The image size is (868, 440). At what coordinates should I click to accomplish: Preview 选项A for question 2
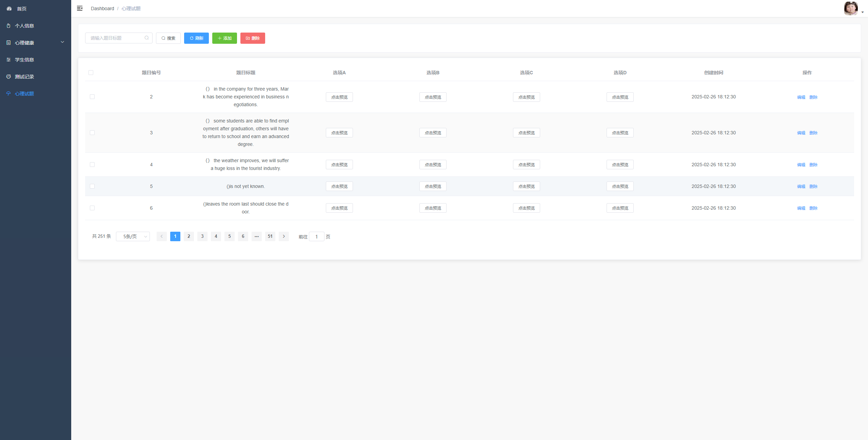pyautogui.click(x=339, y=97)
